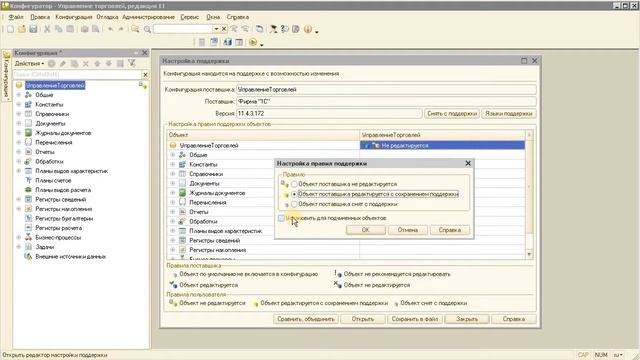Click the 'Сохранить в файл' button
Image resolution: width=640 pixels, height=360 pixels.
(x=415, y=319)
